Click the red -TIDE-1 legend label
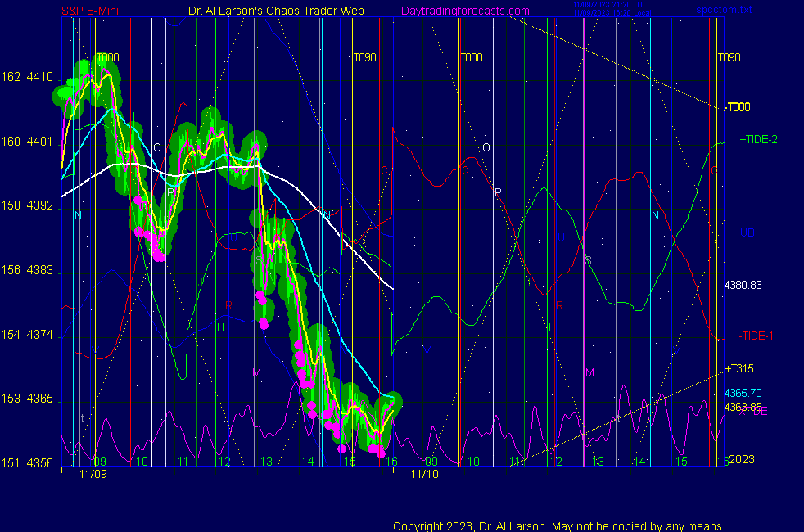Viewport: 804px width, 532px height. [756, 336]
